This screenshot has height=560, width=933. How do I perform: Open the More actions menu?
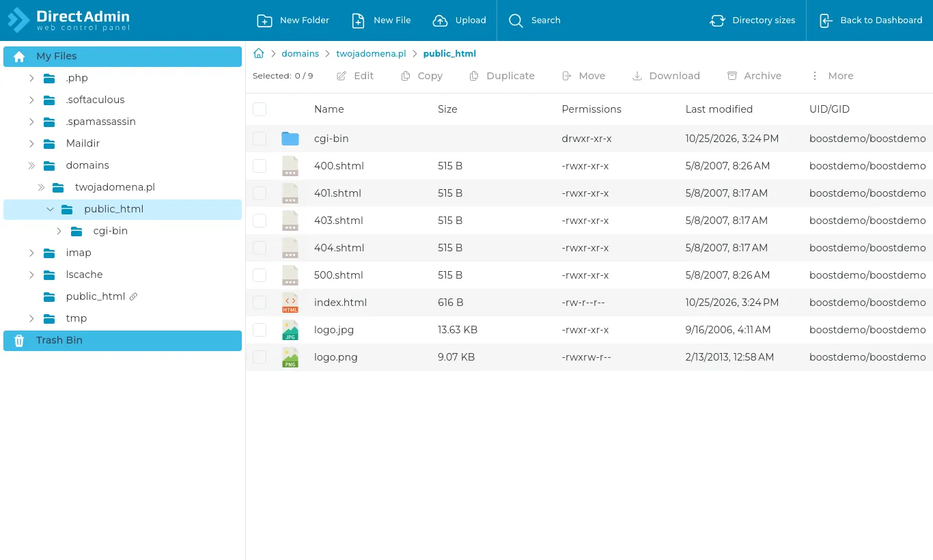[x=832, y=76]
